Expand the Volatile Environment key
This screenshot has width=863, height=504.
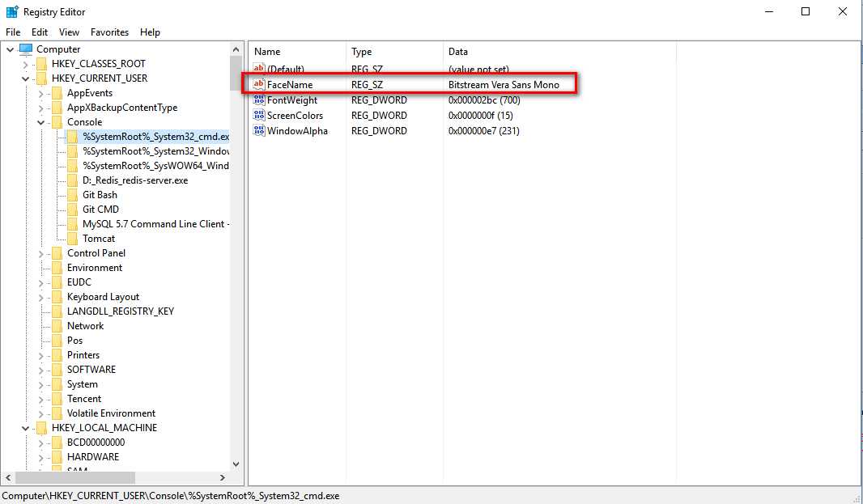click(40, 413)
